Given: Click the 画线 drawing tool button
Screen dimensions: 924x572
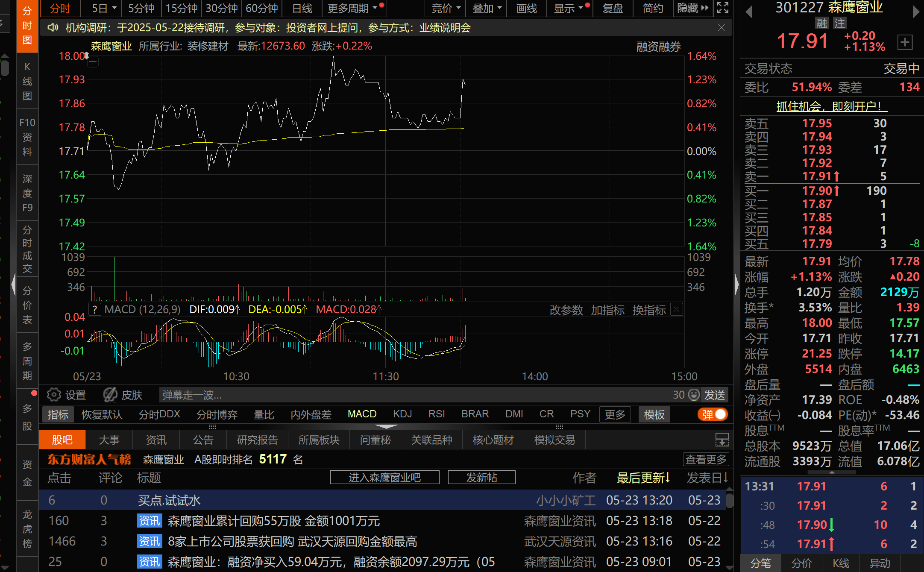Looking at the screenshot, I should pyautogui.click(x=526, y=8).
